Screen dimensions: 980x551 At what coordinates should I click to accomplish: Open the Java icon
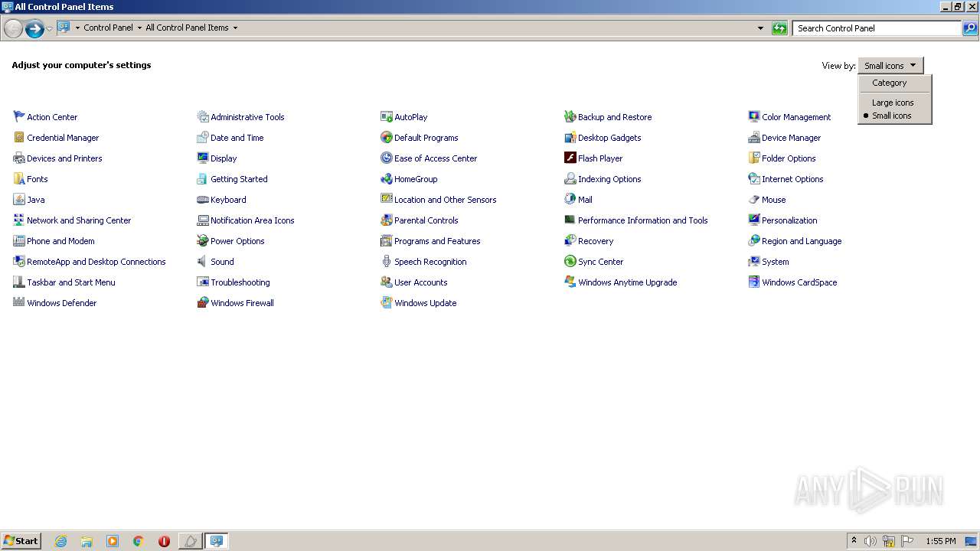pyautogui.click(x=19, y=200)
